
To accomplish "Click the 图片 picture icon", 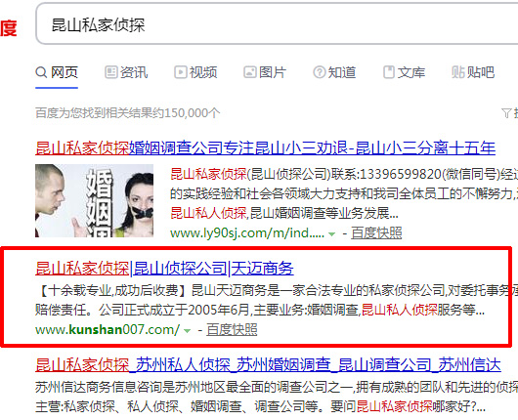I will click(x=250, y=72).
